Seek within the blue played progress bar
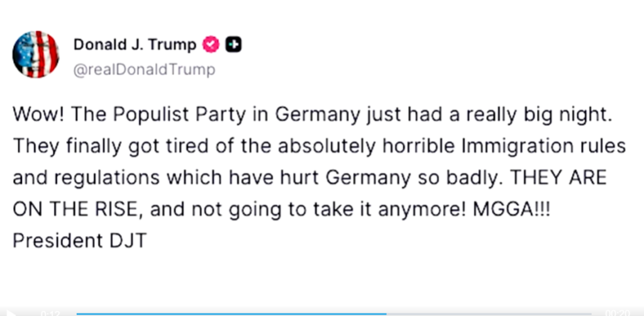This screenshot has width=644, height=316. [231, 314]
